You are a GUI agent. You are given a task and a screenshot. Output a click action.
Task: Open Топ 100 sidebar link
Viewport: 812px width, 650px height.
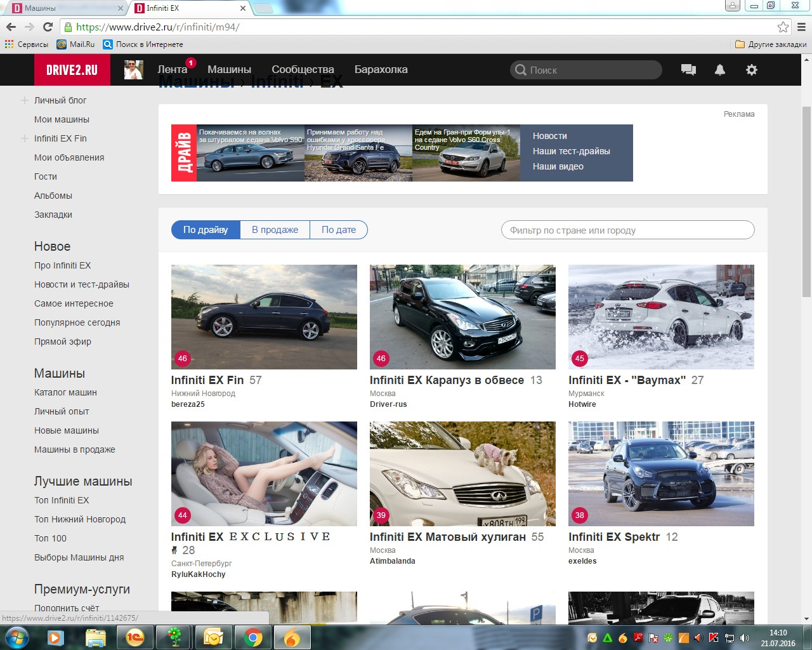click(x=50, y=538)
